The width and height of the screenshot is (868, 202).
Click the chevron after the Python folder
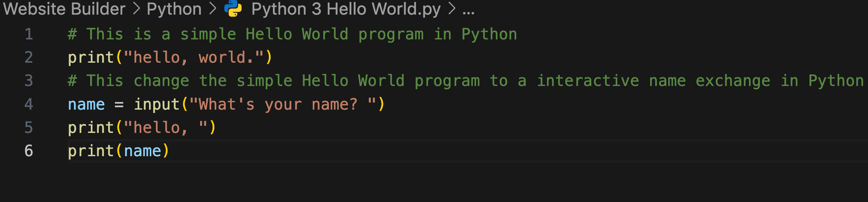[213, 9]
